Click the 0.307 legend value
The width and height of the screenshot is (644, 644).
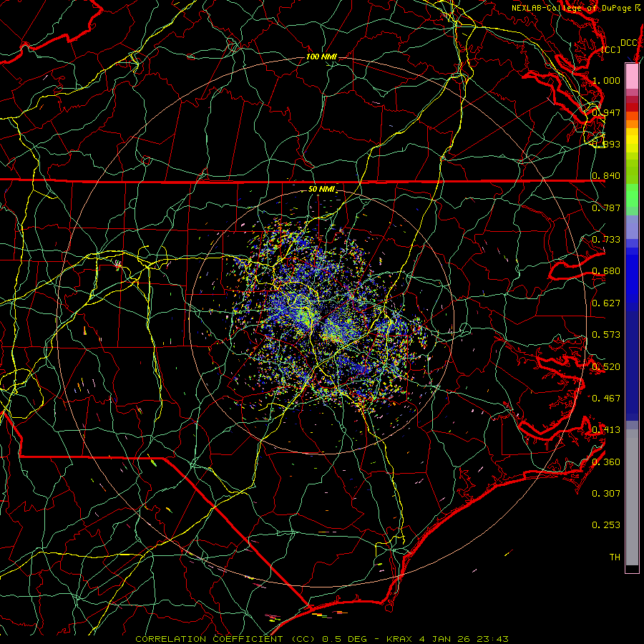tap(606, 494)
